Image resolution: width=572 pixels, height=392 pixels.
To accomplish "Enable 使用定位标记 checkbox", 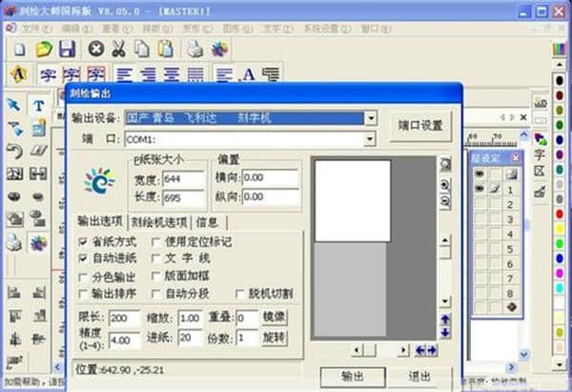I will [x=155, y=241].
